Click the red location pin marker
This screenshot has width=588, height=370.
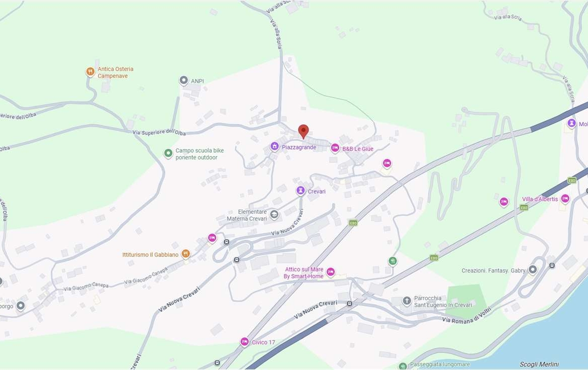click(304, 131)
